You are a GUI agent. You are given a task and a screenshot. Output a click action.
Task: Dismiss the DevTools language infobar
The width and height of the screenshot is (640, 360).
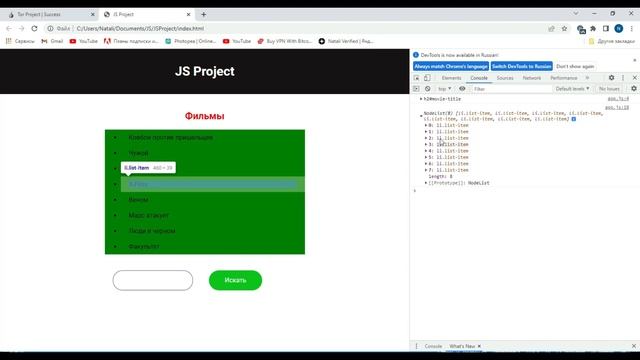[635, 60]
